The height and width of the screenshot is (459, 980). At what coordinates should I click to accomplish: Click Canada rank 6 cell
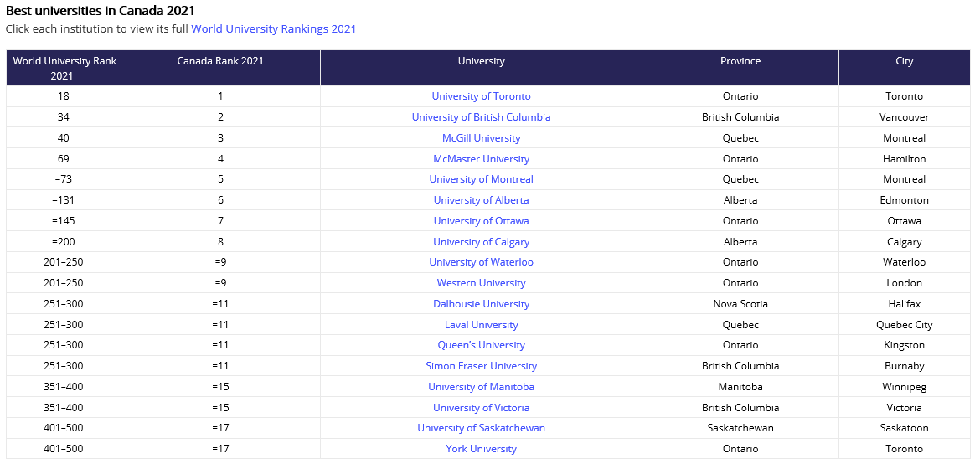click(220, 200)
